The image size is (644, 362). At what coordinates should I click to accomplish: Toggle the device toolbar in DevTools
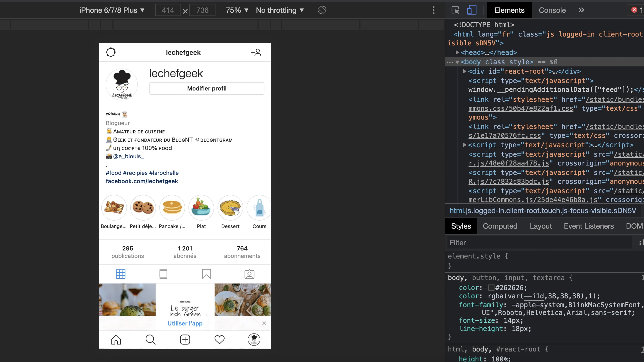pos(472,10)
